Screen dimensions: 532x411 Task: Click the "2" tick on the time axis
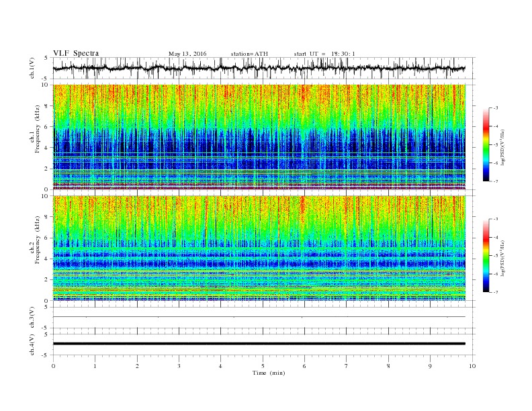[137, 366]
